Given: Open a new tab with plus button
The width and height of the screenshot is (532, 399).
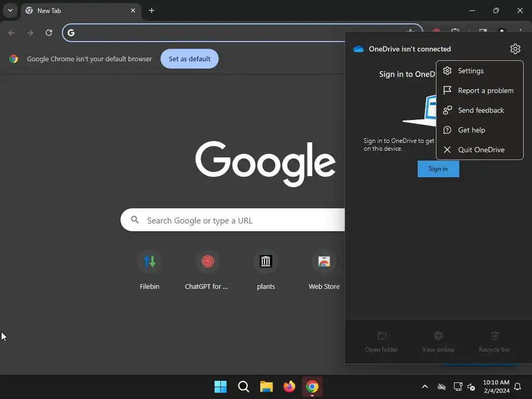Looking at the screenshot, I should (152, 10).
